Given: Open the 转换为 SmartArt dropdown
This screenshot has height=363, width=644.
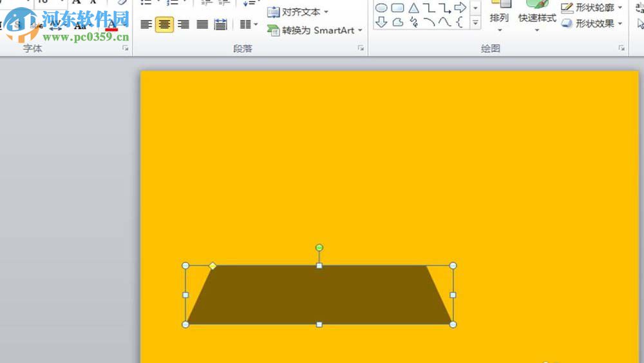Looking at the screenshot, I should (315, 30).
